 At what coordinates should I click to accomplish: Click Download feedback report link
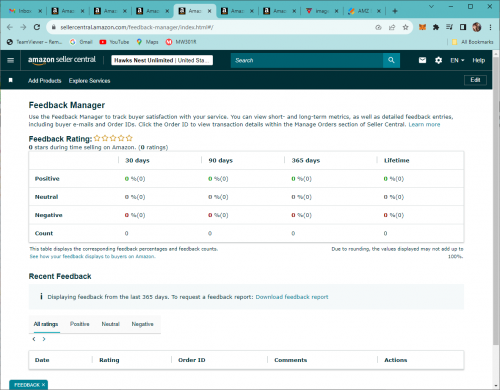pyautogui.click(x=292, y=297)
